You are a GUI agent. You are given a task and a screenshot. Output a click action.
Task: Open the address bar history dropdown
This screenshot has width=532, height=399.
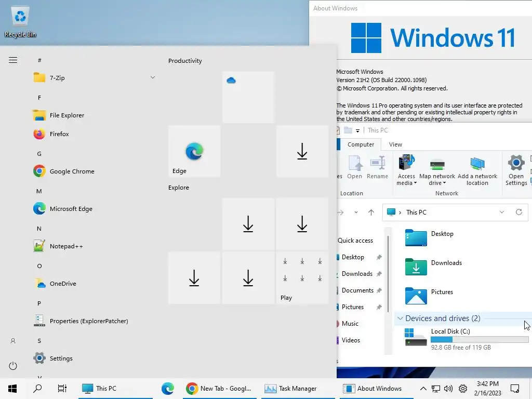pyautogui.click(x=501, y=212)
